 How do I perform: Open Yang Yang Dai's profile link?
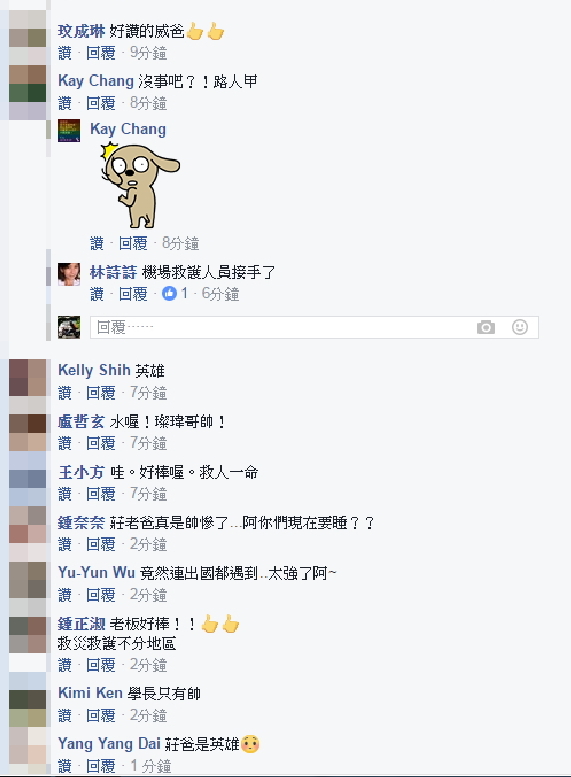tap(110, 744)
